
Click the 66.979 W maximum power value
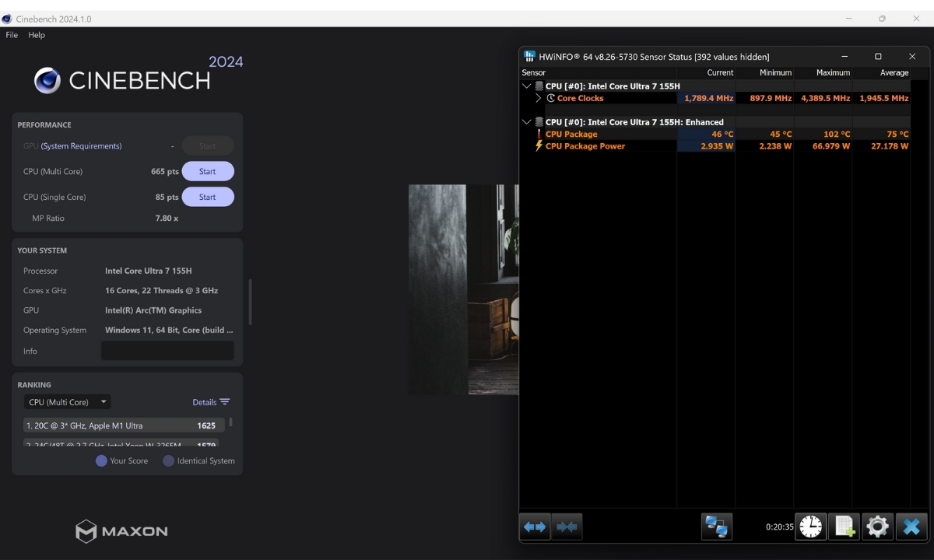click(831, 146)
